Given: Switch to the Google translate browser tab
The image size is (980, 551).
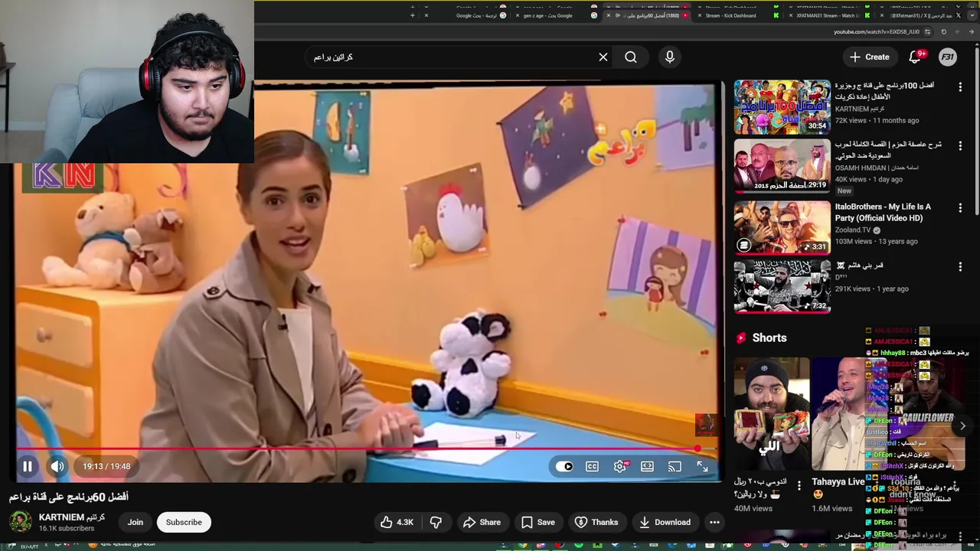Looking at the screenshot, I should click(468, 15).
